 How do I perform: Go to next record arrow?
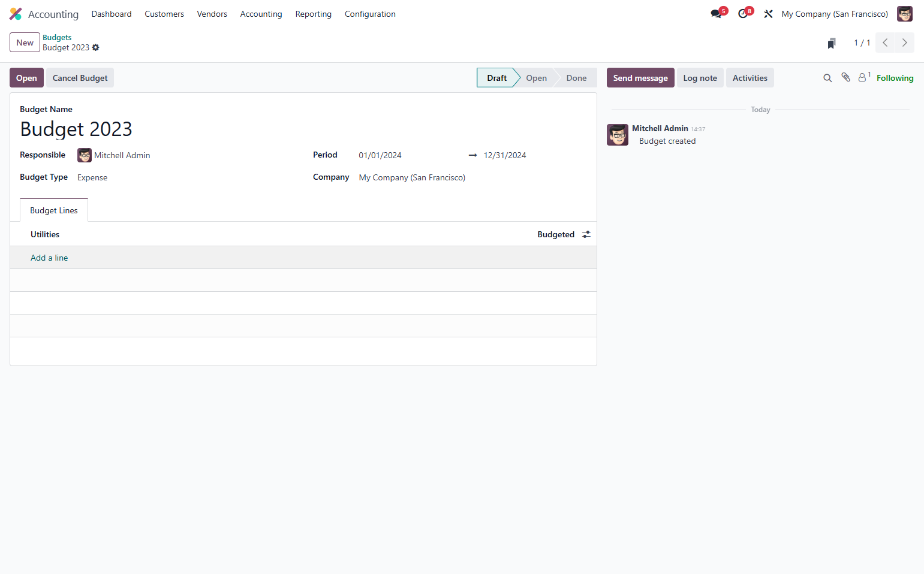coord(905,43)
